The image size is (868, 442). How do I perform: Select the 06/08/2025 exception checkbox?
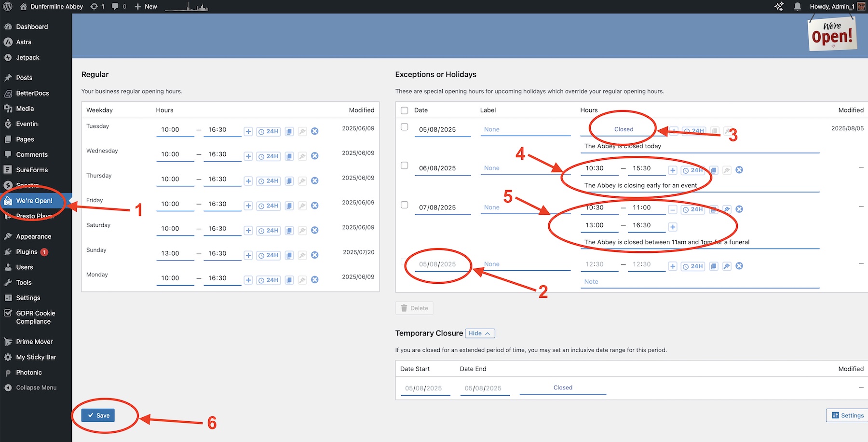click(x=405, y=166)
